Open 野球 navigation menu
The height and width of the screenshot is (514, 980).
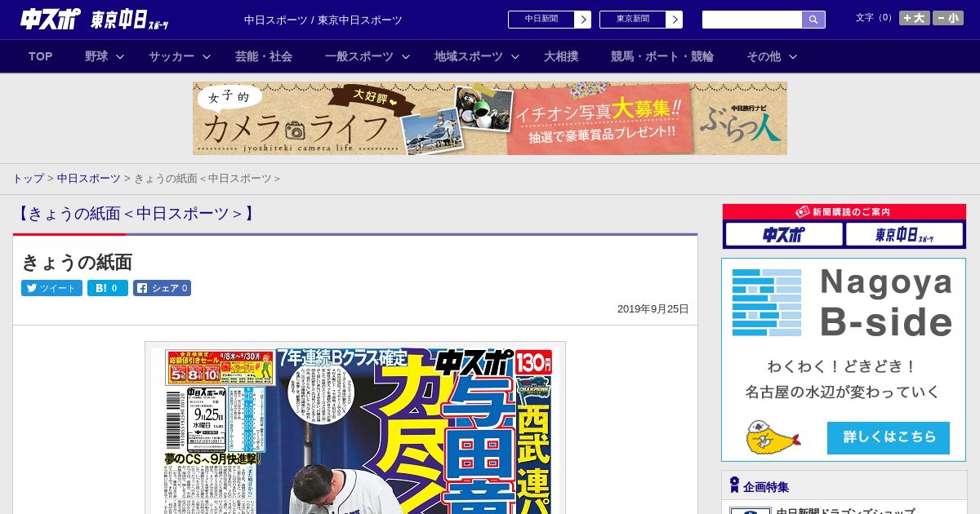pos(96,56)
